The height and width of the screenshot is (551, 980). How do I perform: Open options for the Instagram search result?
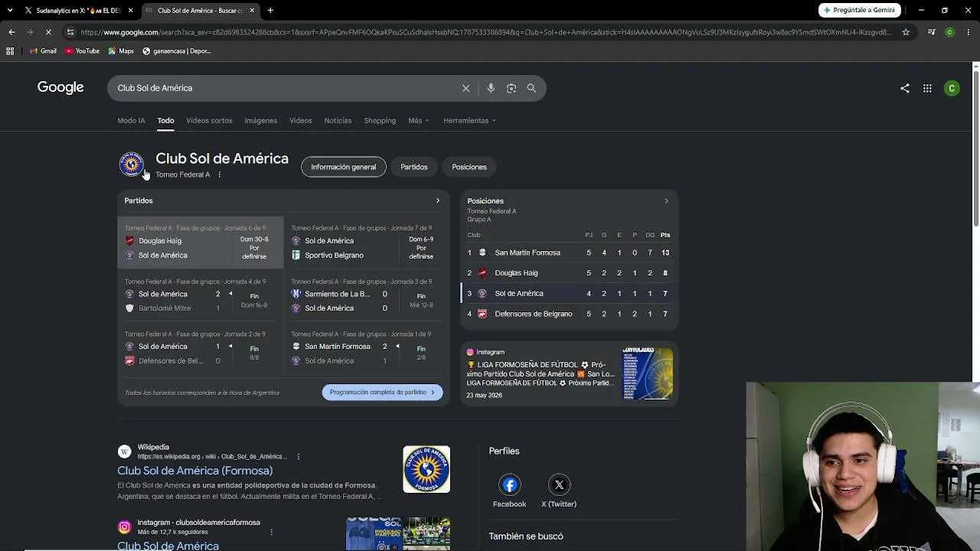tap(271, 532)
